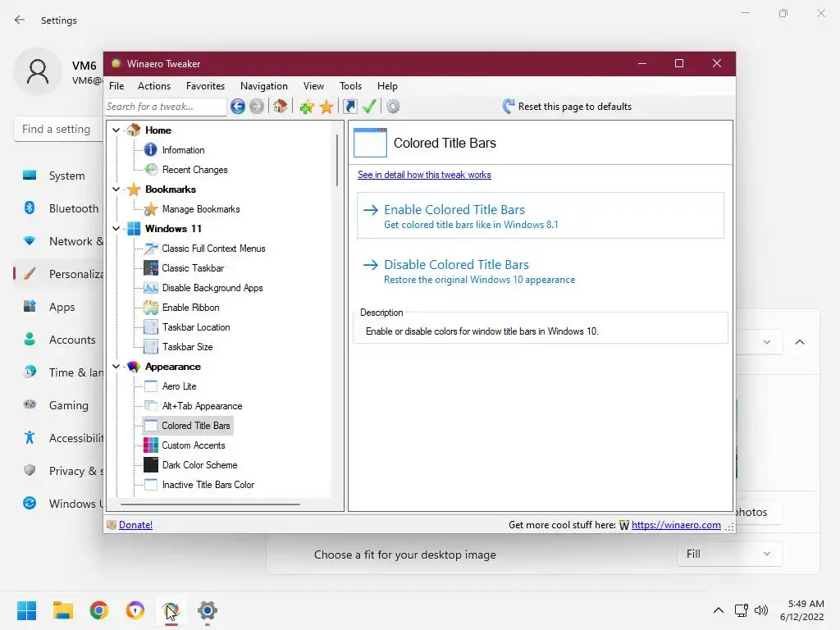Click the Disable Background Apps icon
Viewport: 840px width, 630px height.
coord(151,288)
